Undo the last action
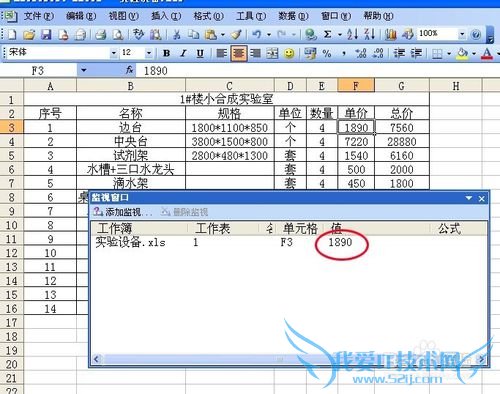Viewport: 500px width, 394px height. (x=257, y=34)
